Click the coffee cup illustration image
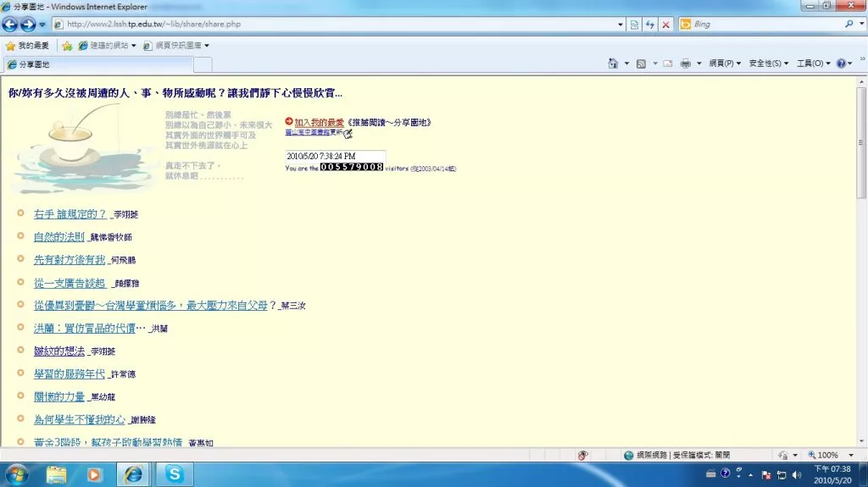Viewport: 868px width, 487px height. (x=83, y=148)
